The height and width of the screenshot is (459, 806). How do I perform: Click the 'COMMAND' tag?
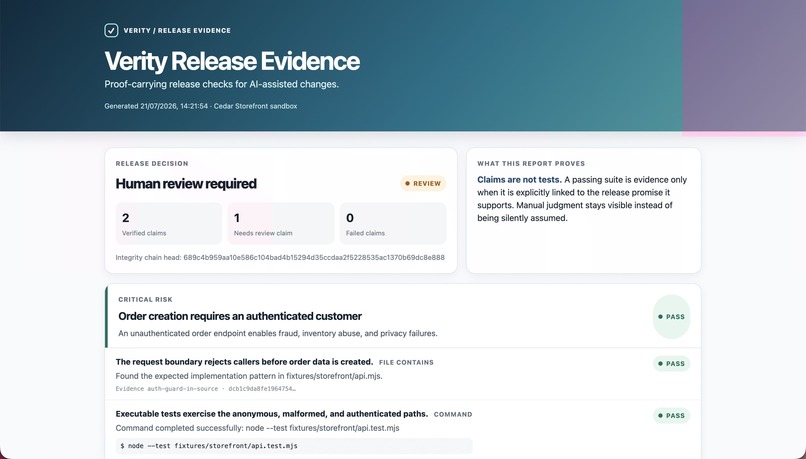click(x=453, y=414)
